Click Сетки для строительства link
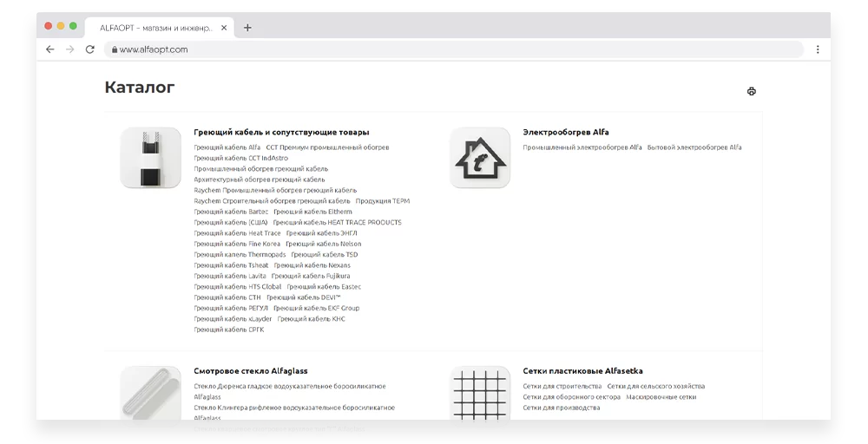868x444 pixels. tap(562, 386)
